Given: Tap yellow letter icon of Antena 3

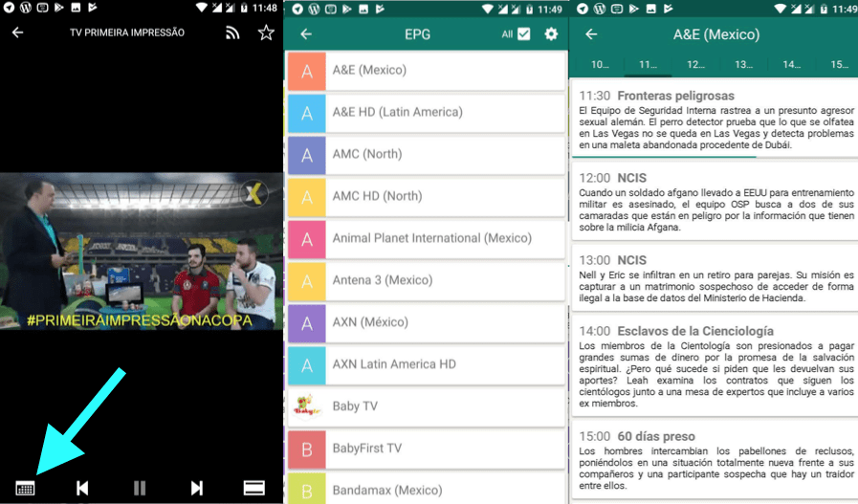Looking at the screenshot, I should click(x=307, y=281).
